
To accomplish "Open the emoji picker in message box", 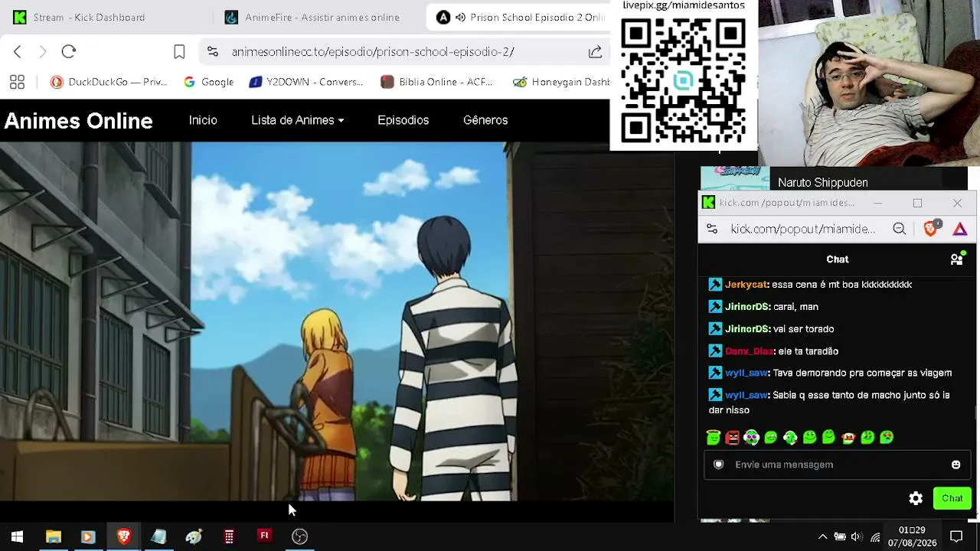I will coord(955,465).
